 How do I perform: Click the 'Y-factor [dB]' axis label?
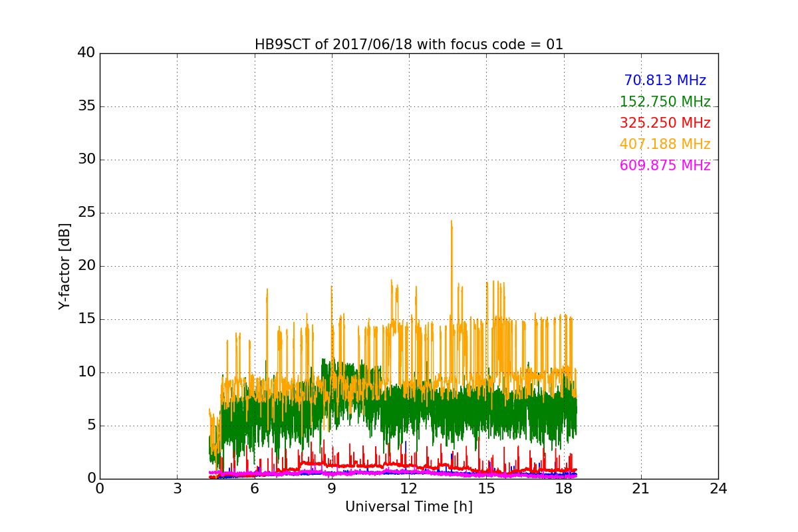[65, 266]
